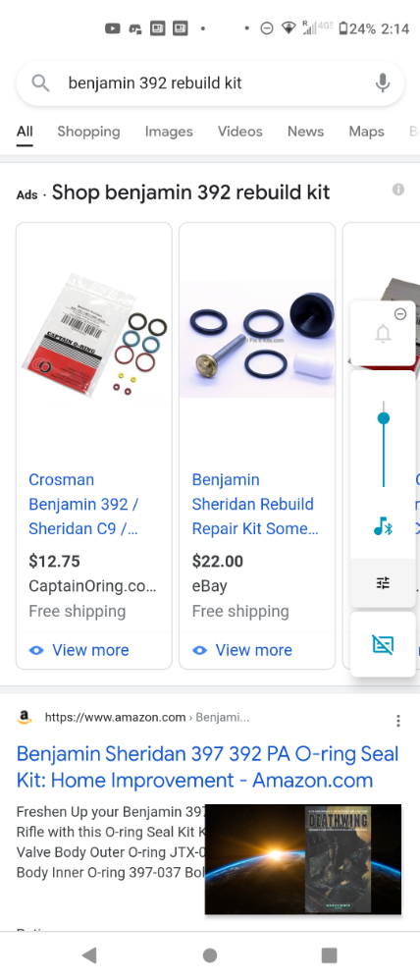Tap the microphone voice search icon
Screen dimensions: 420x980
[x=383, y=82]
